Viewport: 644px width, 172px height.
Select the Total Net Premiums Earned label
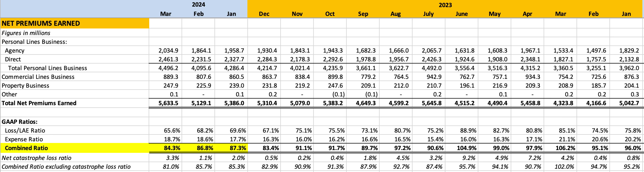tap(39, 103)
